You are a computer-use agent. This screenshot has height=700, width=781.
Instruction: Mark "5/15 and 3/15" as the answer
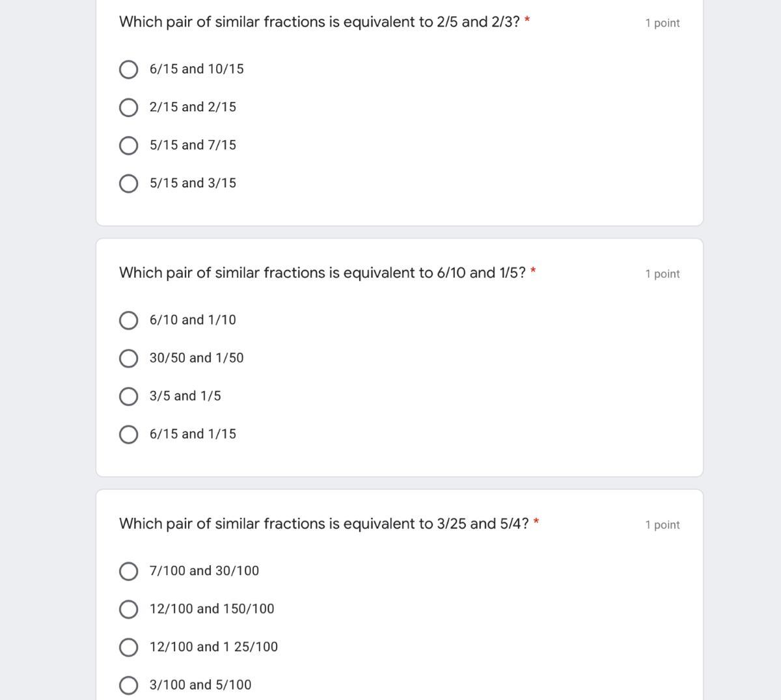point(129,183)
